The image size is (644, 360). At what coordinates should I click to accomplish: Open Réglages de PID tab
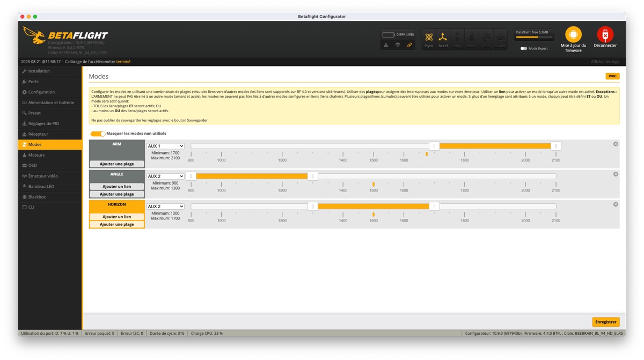click(x=50, y=123)
